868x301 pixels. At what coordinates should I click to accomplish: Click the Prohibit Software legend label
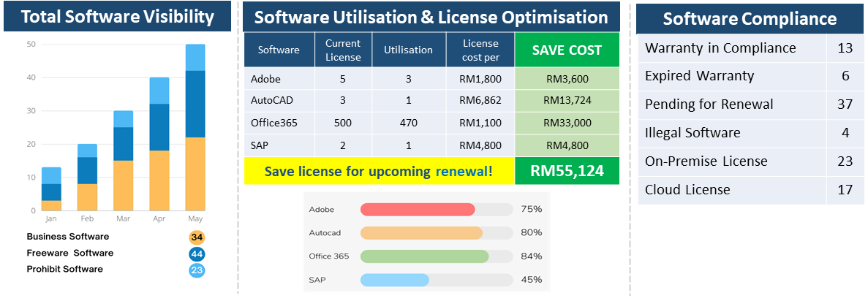[x=65, y=269]
